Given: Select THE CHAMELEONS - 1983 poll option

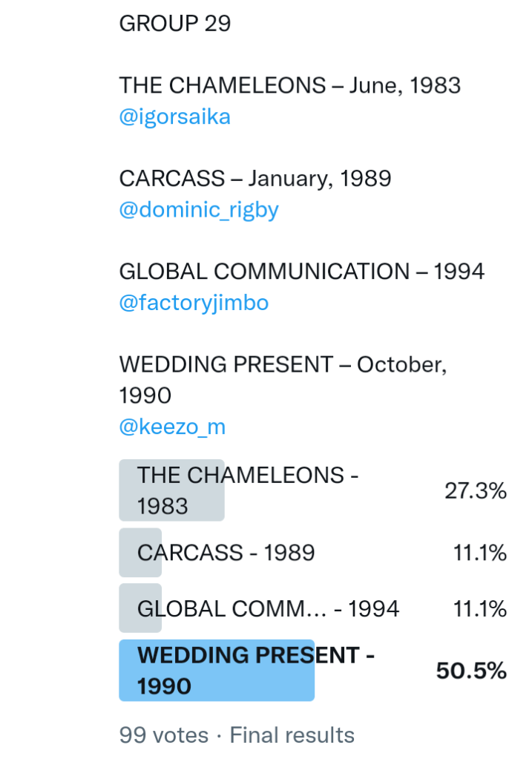Looking at the screenshot, I should (x=247, y=490).
